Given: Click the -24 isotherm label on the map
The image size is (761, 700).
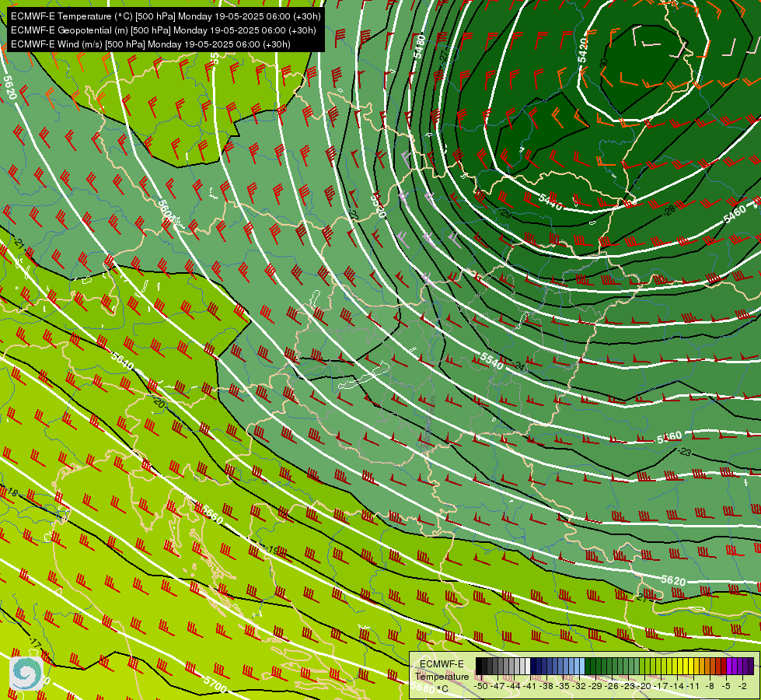Looking at the screenshot, I should (x=518, y=366).
